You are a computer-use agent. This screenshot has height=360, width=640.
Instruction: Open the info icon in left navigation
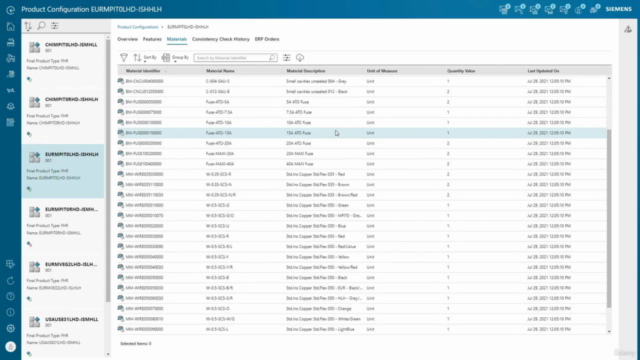11,312
